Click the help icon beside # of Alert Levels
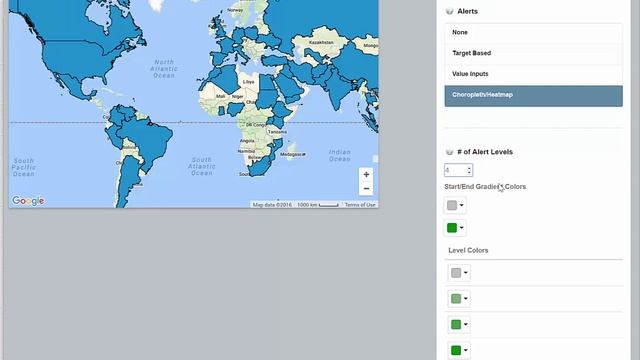Viewport: 640px width, 360px height. point(449,152)
